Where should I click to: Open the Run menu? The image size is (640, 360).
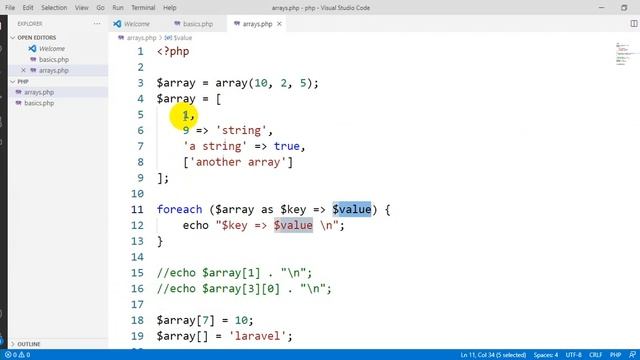click(118, 8)
